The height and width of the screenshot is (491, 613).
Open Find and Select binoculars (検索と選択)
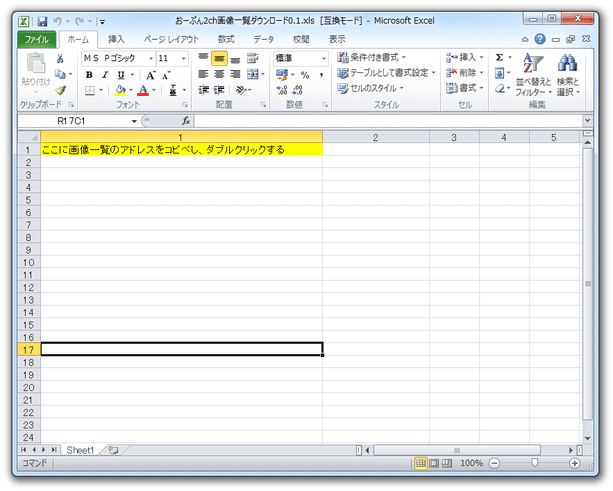pos(568,75)
